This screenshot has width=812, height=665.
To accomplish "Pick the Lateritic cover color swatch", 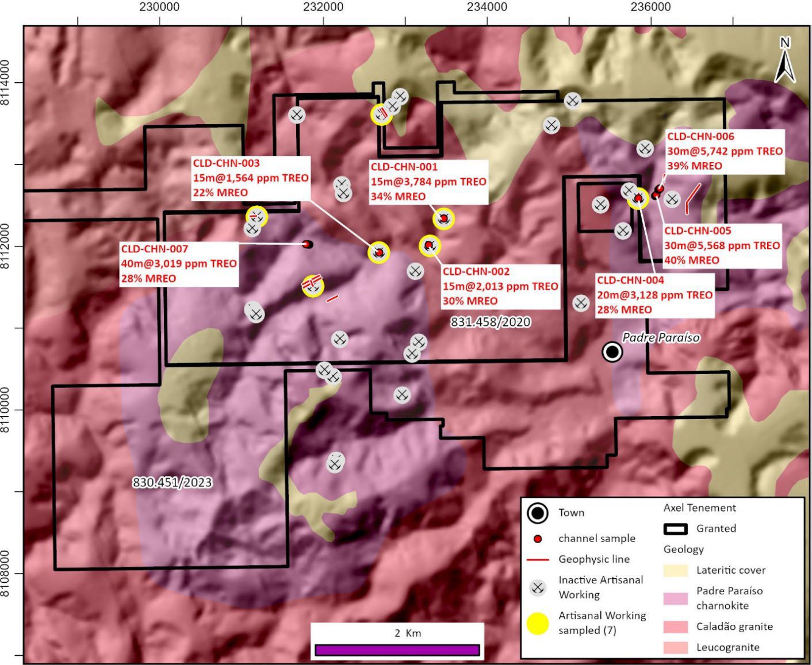I will 675,570.
